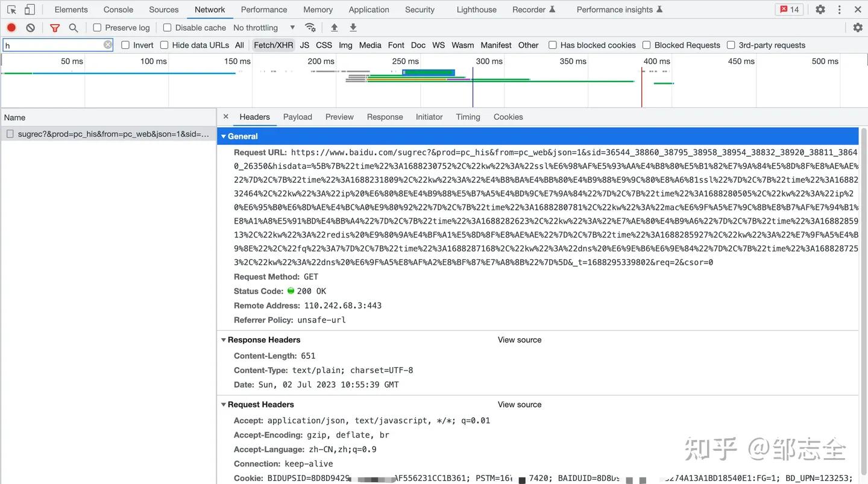Click View source for Response Headers
This screenshot has width=868, height=484.
click(519, 340)
